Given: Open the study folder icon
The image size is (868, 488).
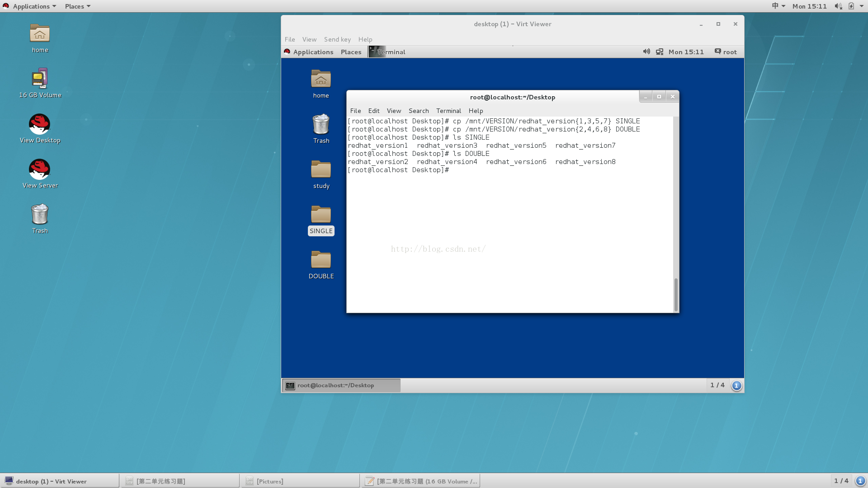Looking at the screenshot, I should coord(321,170).
